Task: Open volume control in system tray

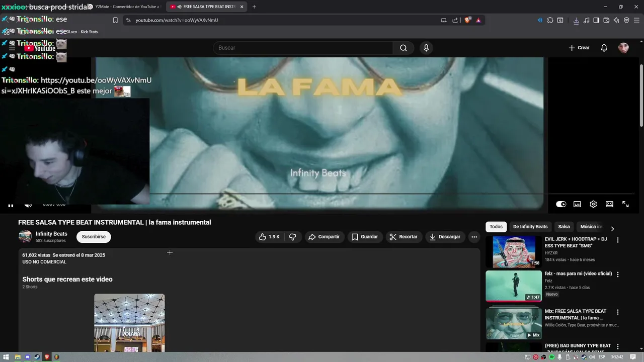Action: 592,357
